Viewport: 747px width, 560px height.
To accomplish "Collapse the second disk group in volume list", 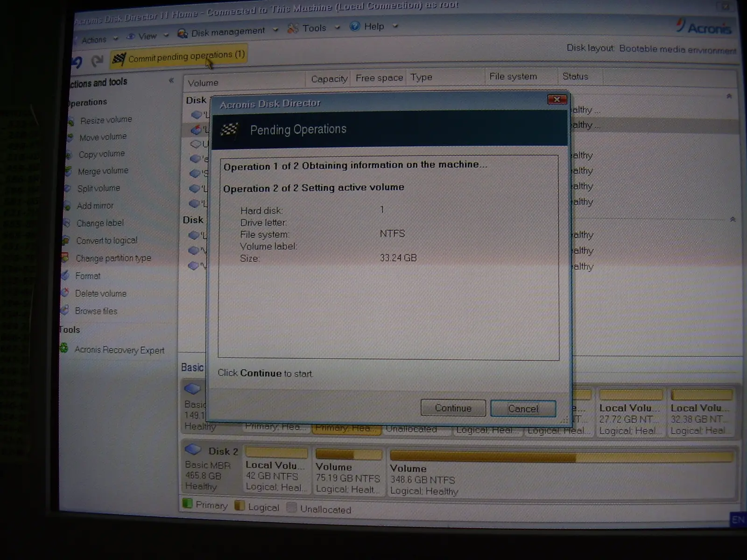I will pos(733,219).
